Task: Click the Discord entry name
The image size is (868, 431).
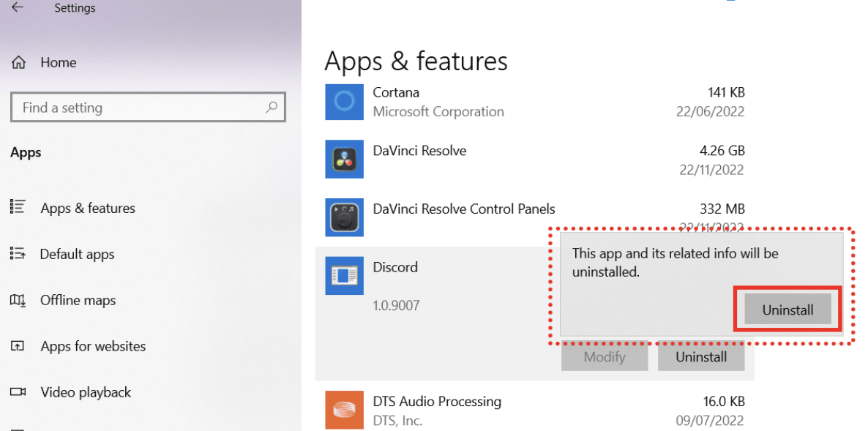Action: [x=395, y=266]
